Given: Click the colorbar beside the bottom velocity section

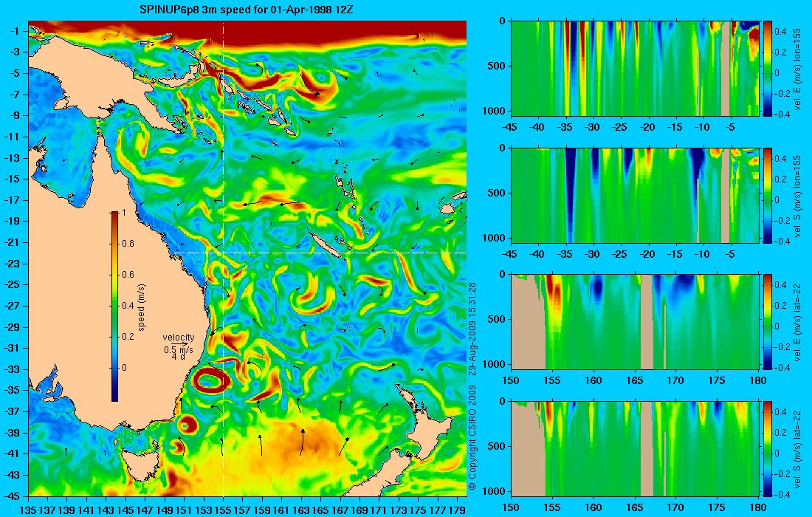Looking at the screenshot, I should click(768, 448).
